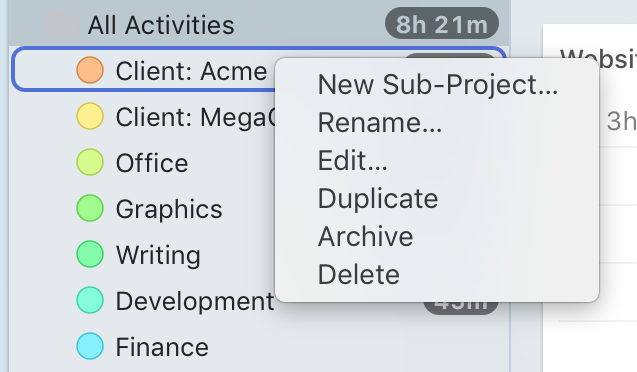Click the Office project color circle
The height and width of the screenshot is (372, 637).
(90, 162)
